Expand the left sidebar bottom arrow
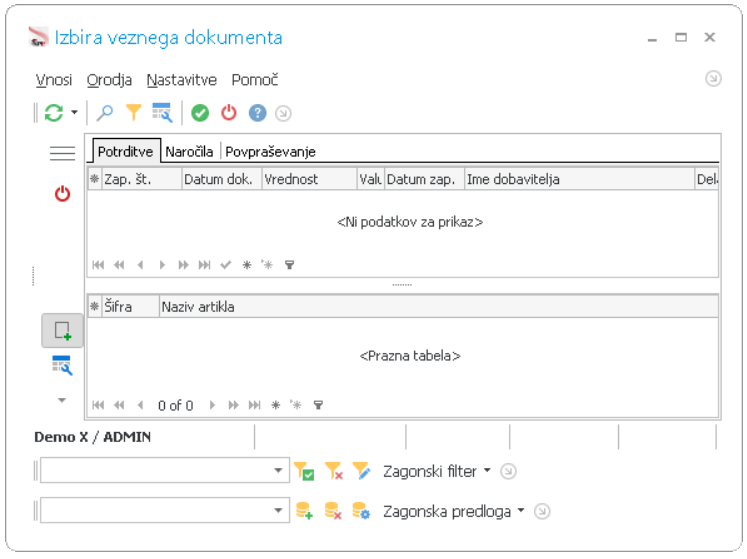Screen dimensions: 747x559 (62, 400)
